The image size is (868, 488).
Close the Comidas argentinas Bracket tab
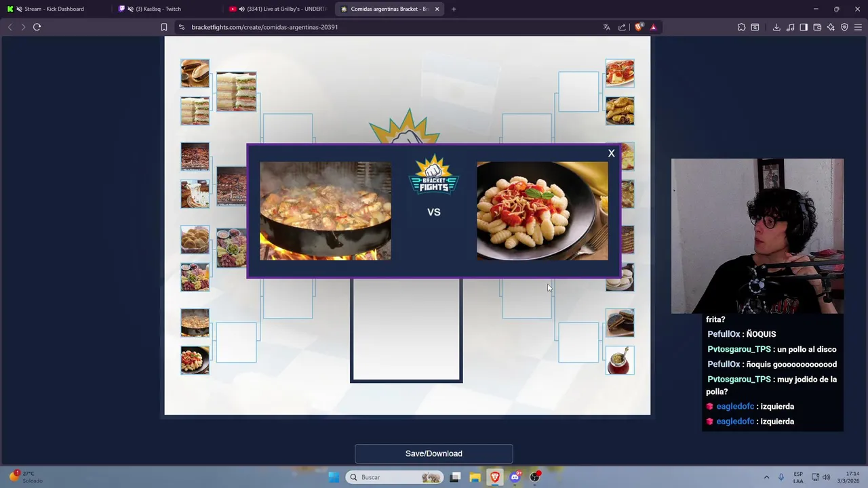tap(437, 9)
